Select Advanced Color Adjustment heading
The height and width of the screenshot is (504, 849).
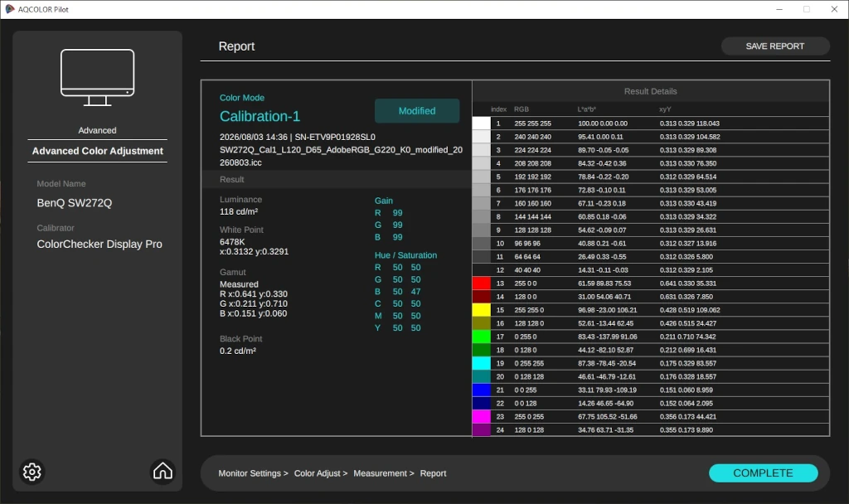pos(98,151)
